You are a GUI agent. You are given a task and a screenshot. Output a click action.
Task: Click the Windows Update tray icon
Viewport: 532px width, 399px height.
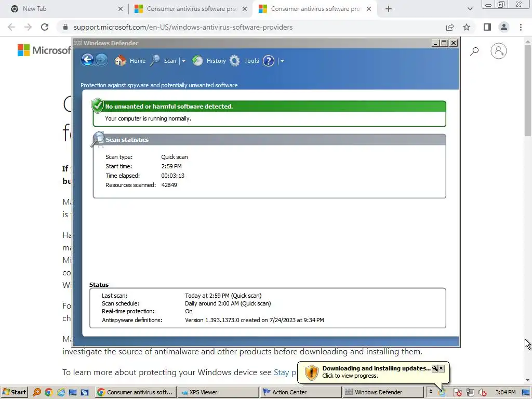442,393
